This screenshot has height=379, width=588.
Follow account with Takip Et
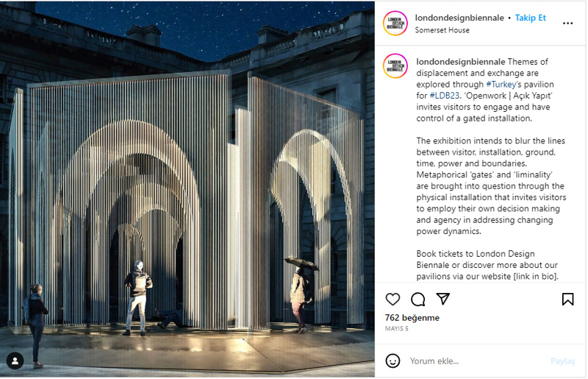[530, 18]
